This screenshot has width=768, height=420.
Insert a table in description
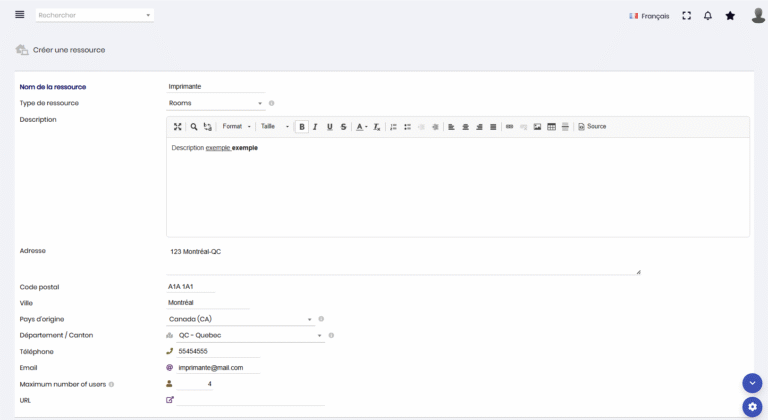(x=551, y=127)
